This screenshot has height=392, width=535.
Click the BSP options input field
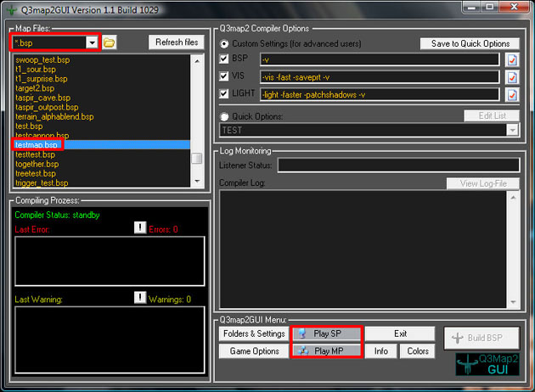click(380, 59)
